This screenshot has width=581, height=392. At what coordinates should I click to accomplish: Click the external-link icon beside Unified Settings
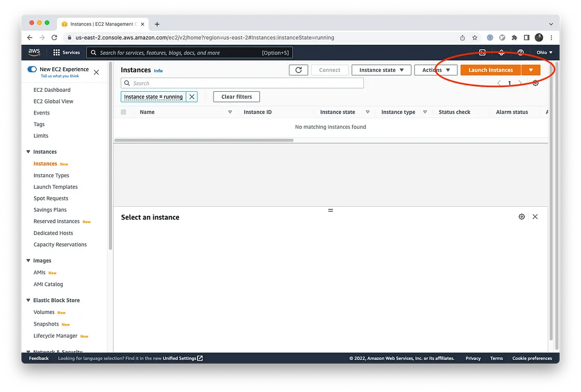click(x=200, y=358)
